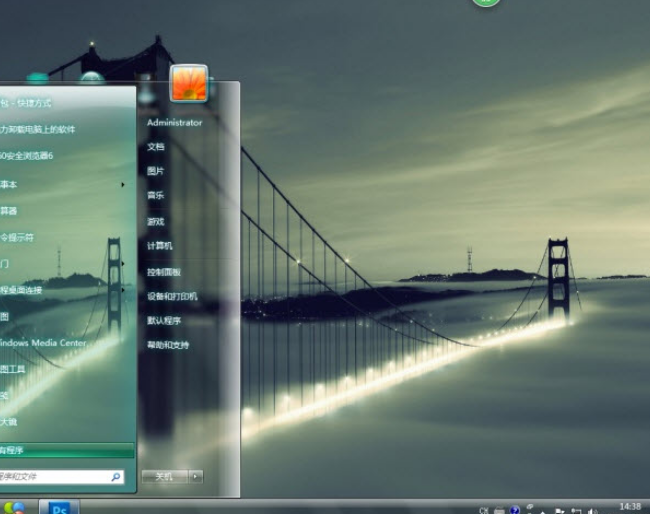This screenshot has width=650, height=514.
Task: Open 控制面板 (Control Panel)
Action: (164, 271)
